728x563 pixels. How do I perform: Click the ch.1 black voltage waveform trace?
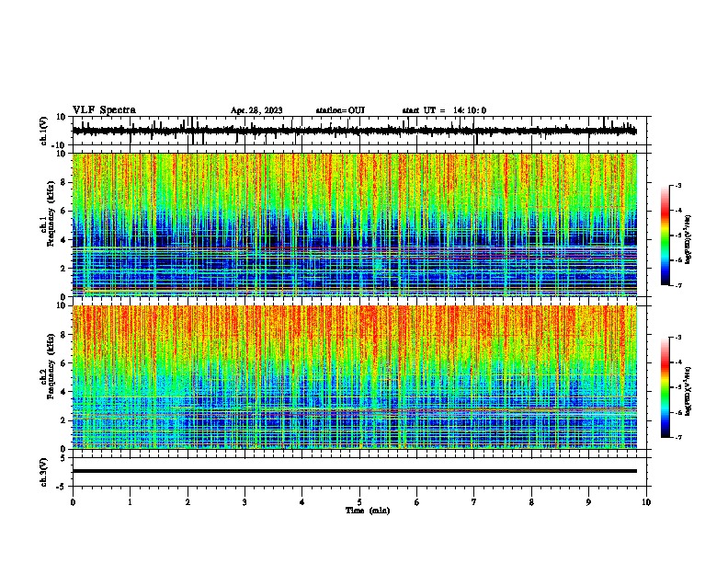coord(354,131)
